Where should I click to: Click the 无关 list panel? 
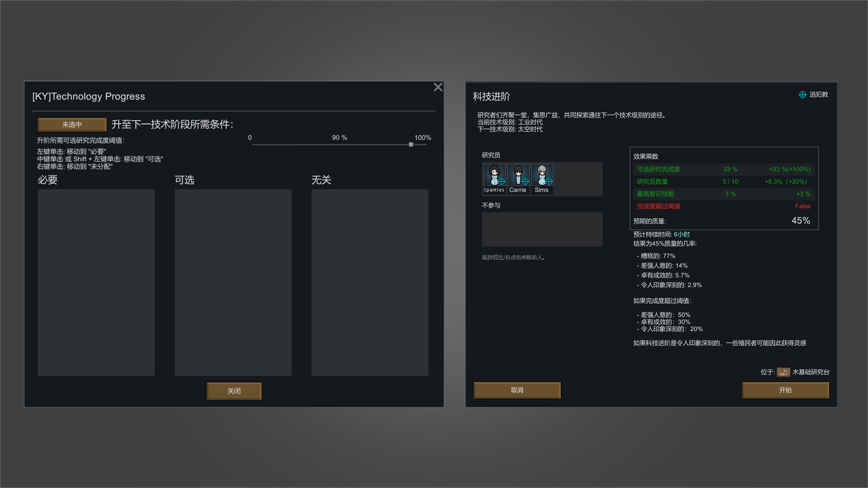tap(370, 282)
